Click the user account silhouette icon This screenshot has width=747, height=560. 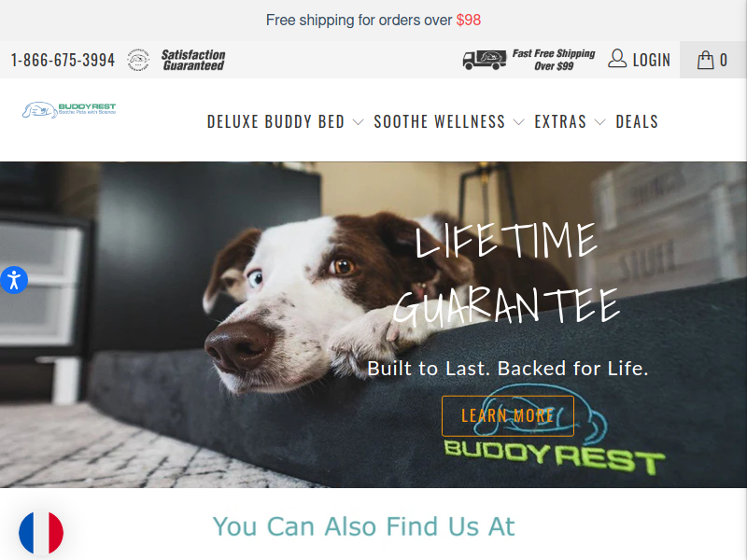point(617,59)
